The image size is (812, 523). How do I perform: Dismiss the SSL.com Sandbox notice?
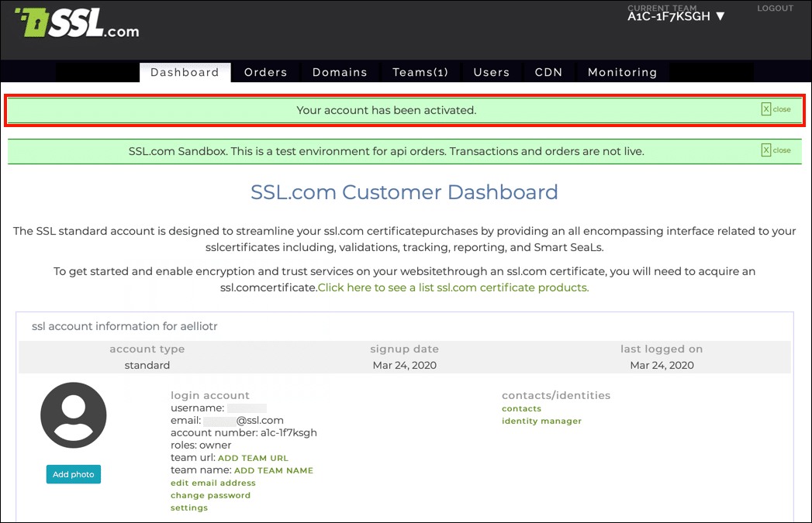[776, 150]
